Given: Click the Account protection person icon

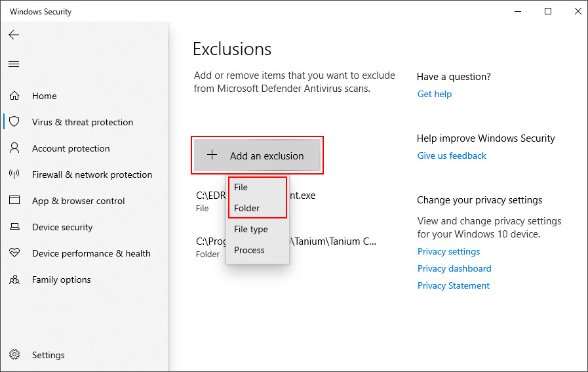Looking at the screenshot, I should point(14,148).
